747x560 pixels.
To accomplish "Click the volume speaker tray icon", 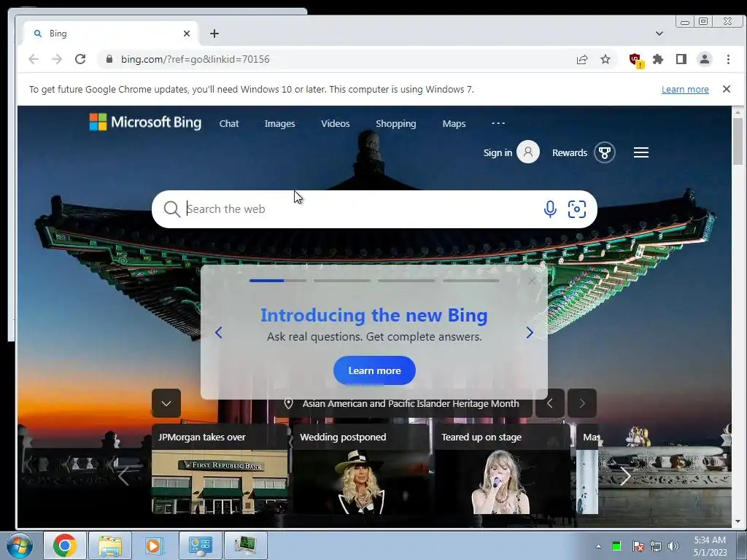I will (673, 545).
